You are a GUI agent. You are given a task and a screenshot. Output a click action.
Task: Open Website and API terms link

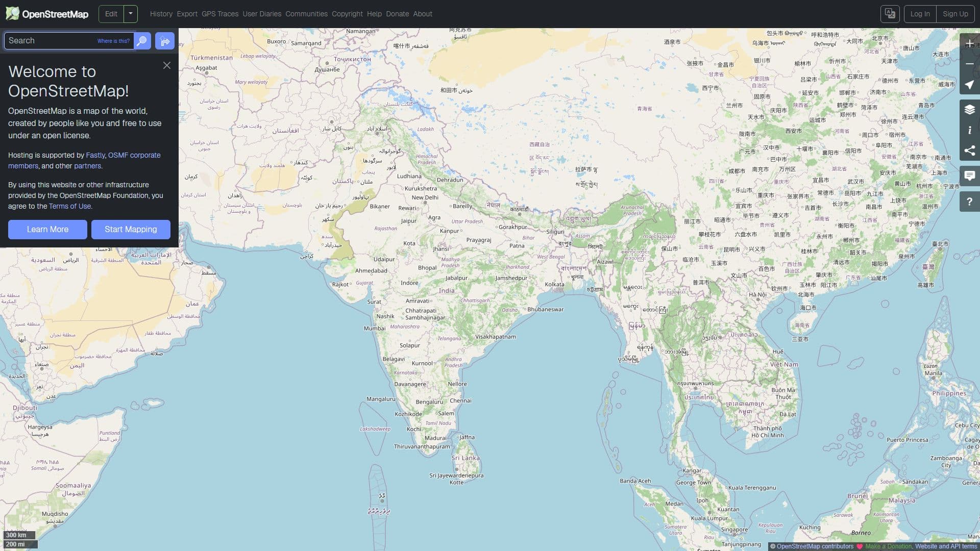click(946, 546)
